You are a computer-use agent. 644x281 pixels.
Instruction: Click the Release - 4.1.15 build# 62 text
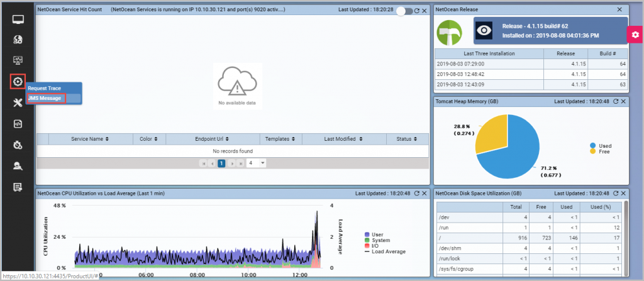click(x=535, y=26)
